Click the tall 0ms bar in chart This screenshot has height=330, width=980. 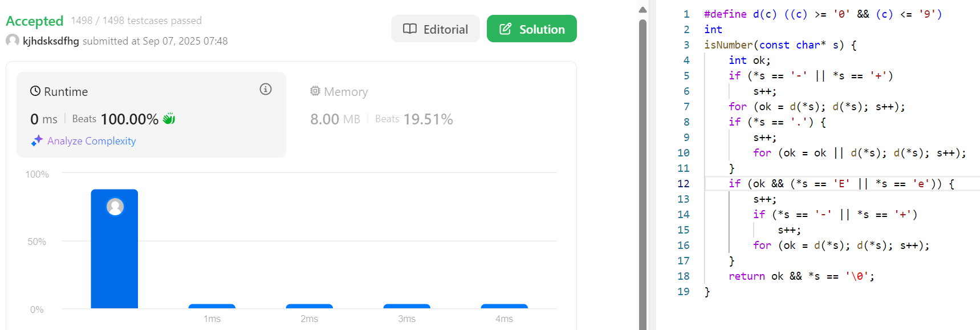(114, 249)
